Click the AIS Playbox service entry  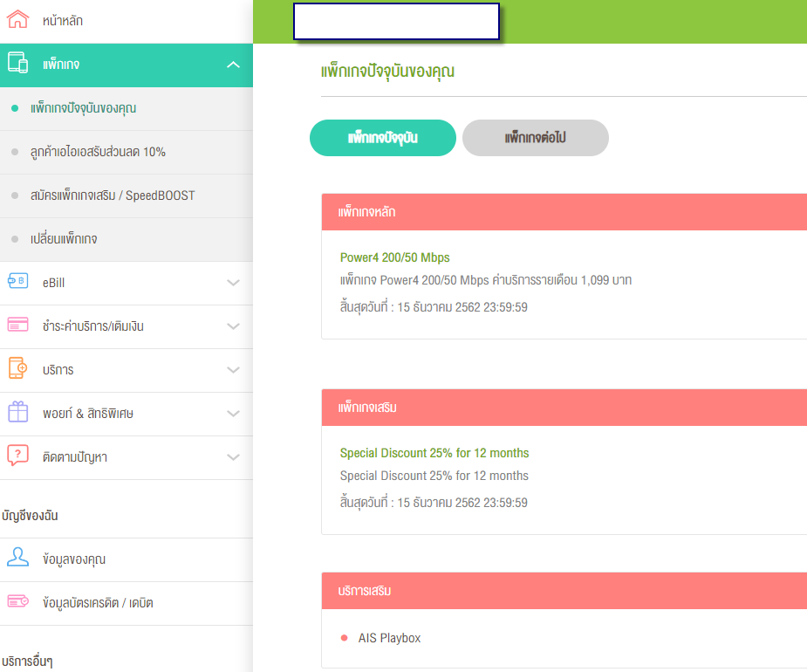tap(390, 638)
